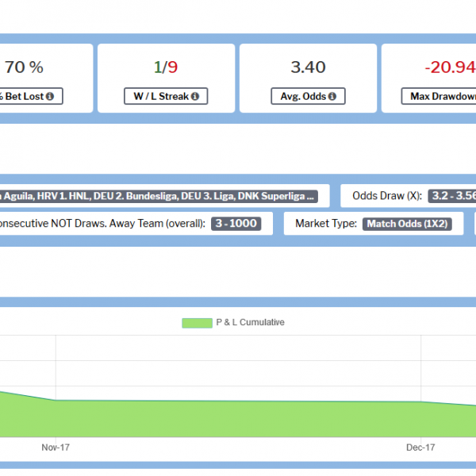Click the info icon beside Bet Lost

(50, 97)
